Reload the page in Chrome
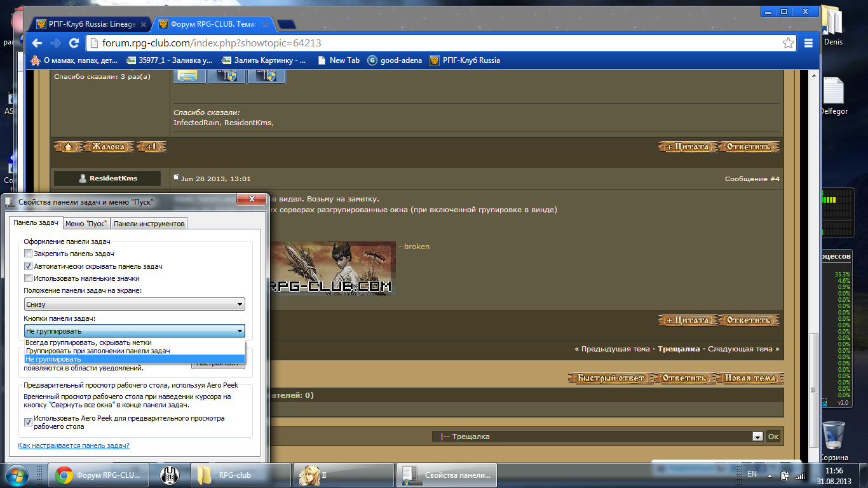Image resolution: width=868 pixels, height=488 pixels. point(74,43)
